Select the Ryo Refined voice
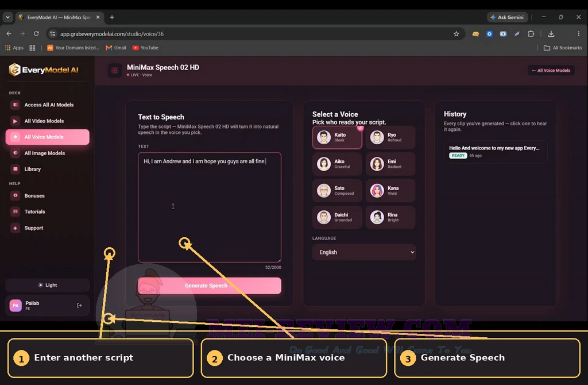This screenshot has height=385, width=588. [390, 137]
